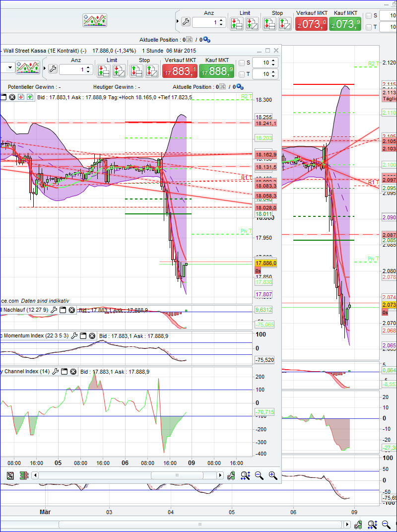The height and width of the screenshot is (532, 397).
Task: Close the Zigzag Nachlauf indicator panel
Action: tap(71, 310)
